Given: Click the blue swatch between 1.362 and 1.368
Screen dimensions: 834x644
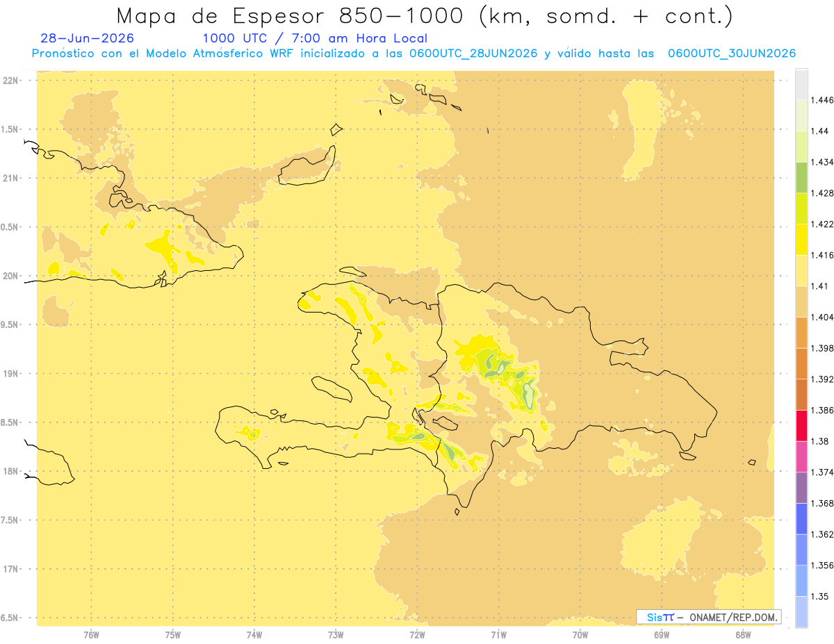Looking at the screenshot, I should coord(801,518).
